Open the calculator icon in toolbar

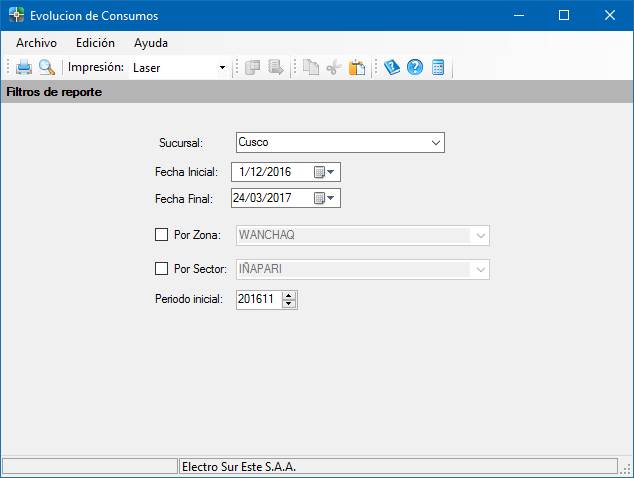(438, 67)
